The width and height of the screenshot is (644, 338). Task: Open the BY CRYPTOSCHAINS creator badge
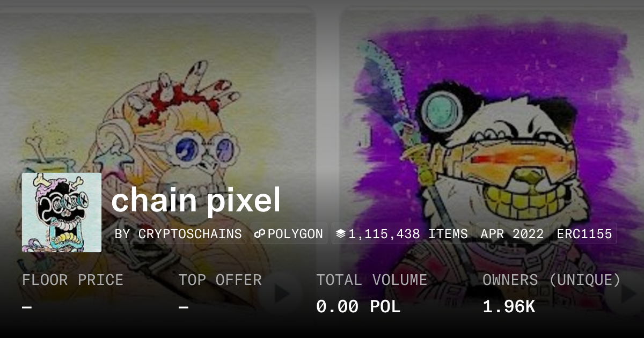178,234
